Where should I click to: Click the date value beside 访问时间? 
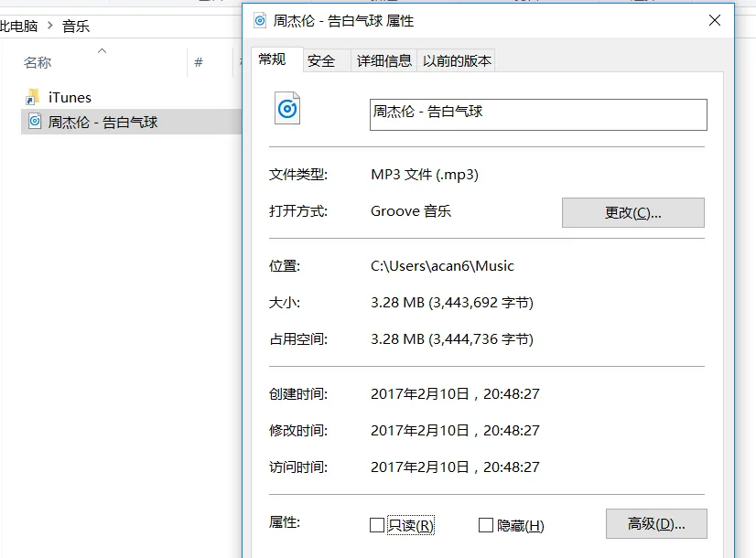click(455, 467)
